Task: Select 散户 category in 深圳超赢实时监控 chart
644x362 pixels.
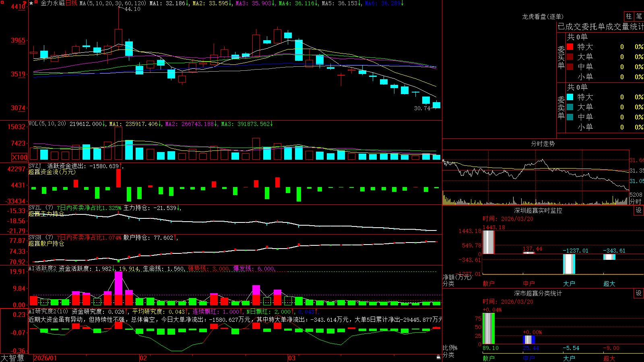Action: (x=489, y=284)
